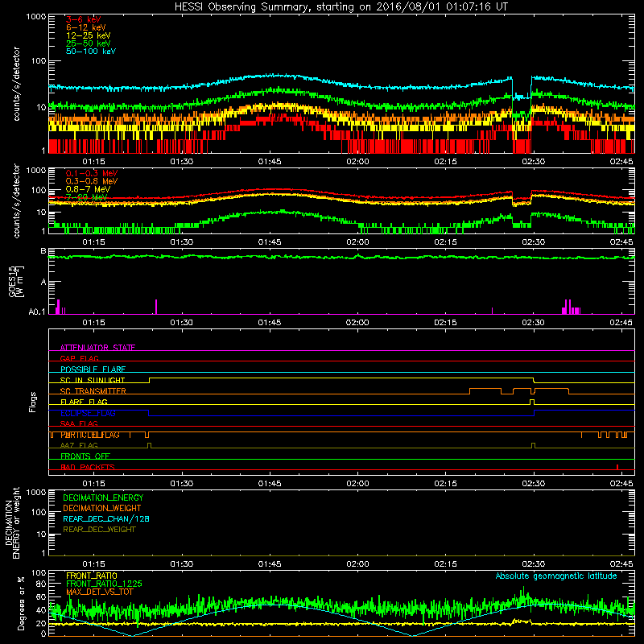Select the 6-12 keV legend label
This screenshot has width=644, height=644.
(x=85, y=27)
